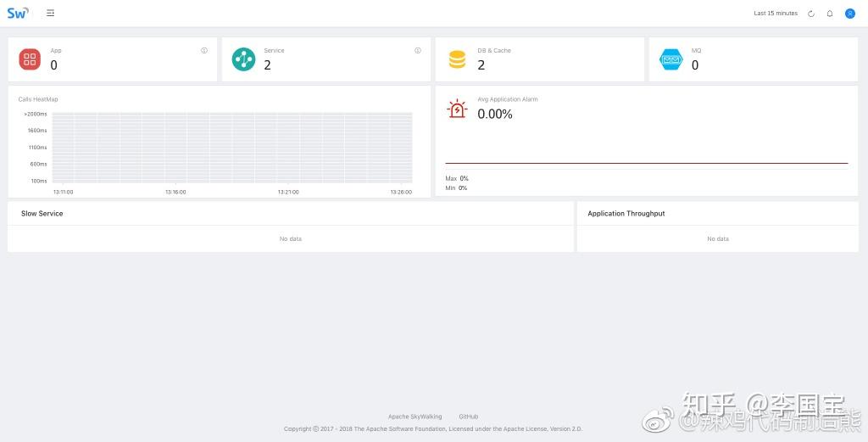Image resolution: width=868 pixels, height=442 pixels.
Task: Click the green Service topology icon
Action: click(243, 59)
